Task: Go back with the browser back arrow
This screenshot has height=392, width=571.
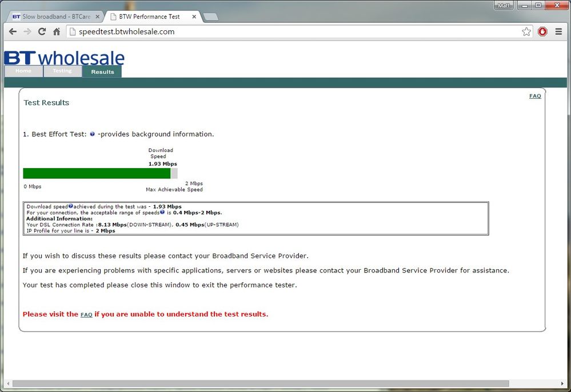Action: (x=13, y=31)
